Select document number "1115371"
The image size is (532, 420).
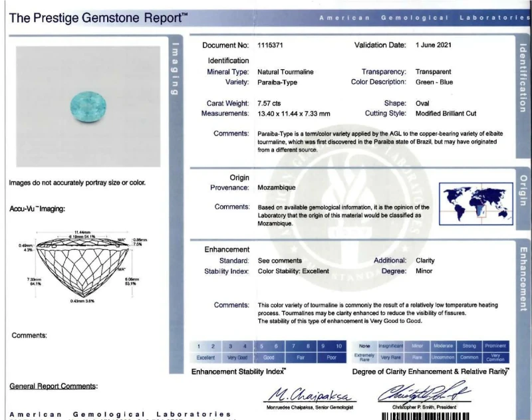coord(270,45)
